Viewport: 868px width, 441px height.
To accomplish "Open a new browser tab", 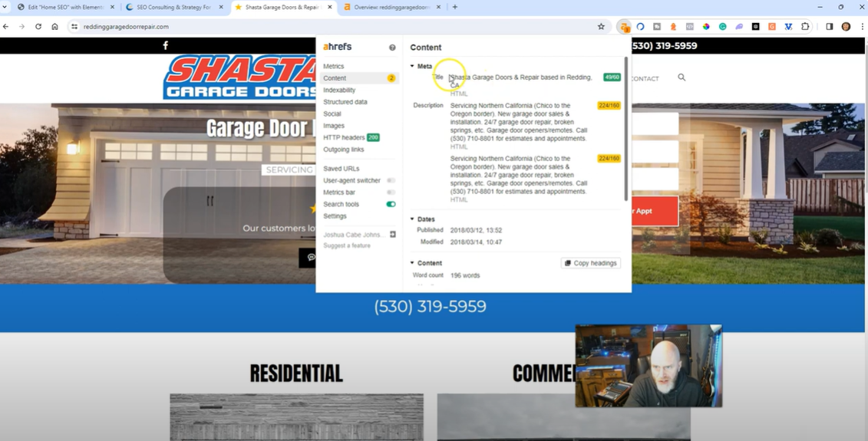I will 455,7.
